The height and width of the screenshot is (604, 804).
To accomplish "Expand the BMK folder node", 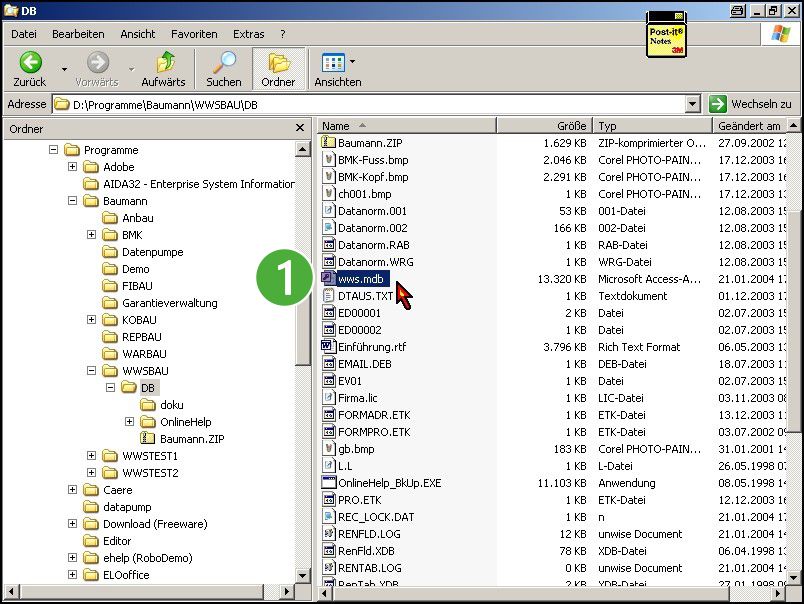I will [x=91, y=234].
